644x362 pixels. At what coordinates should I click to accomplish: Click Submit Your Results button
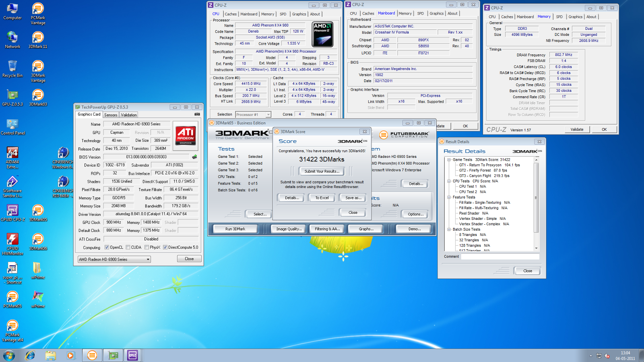tap(322, 171)
